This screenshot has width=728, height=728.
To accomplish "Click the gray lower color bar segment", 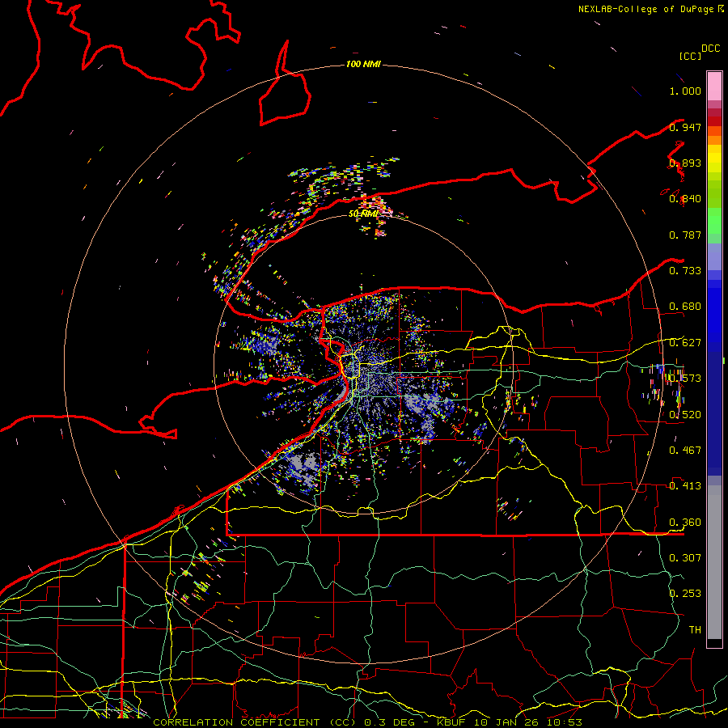I will click(714, 562).
